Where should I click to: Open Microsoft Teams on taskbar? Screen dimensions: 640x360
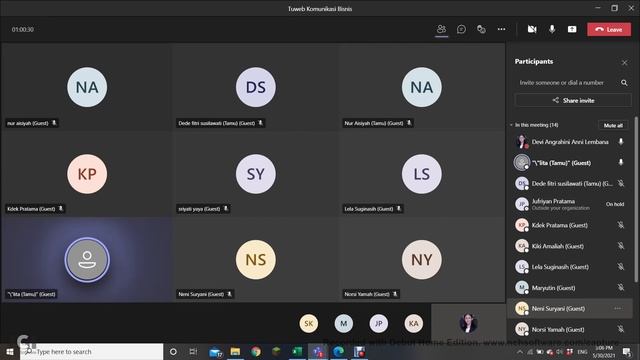pos(318,351)
